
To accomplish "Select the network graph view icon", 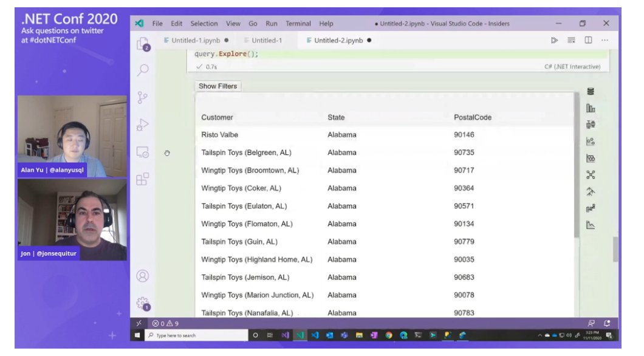I will pyautogui.click(x=590, y=175).
